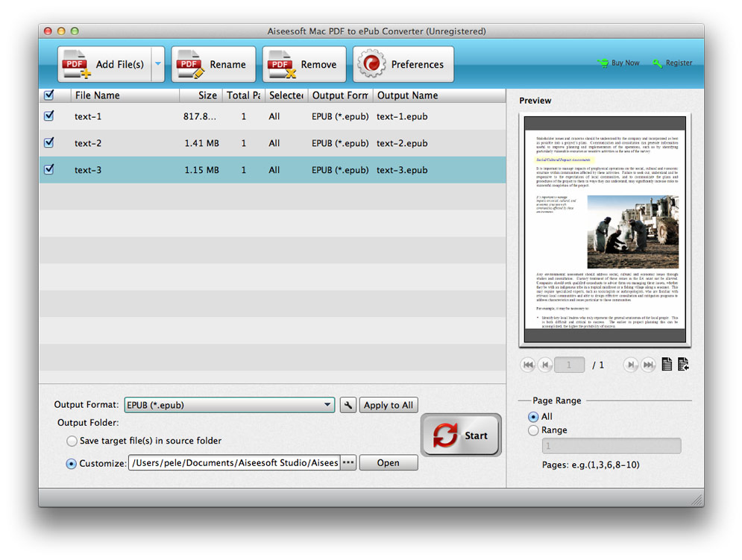Click the Remove toolbar button
Viewport: 742px width, 560px height.
pos(304,64)
